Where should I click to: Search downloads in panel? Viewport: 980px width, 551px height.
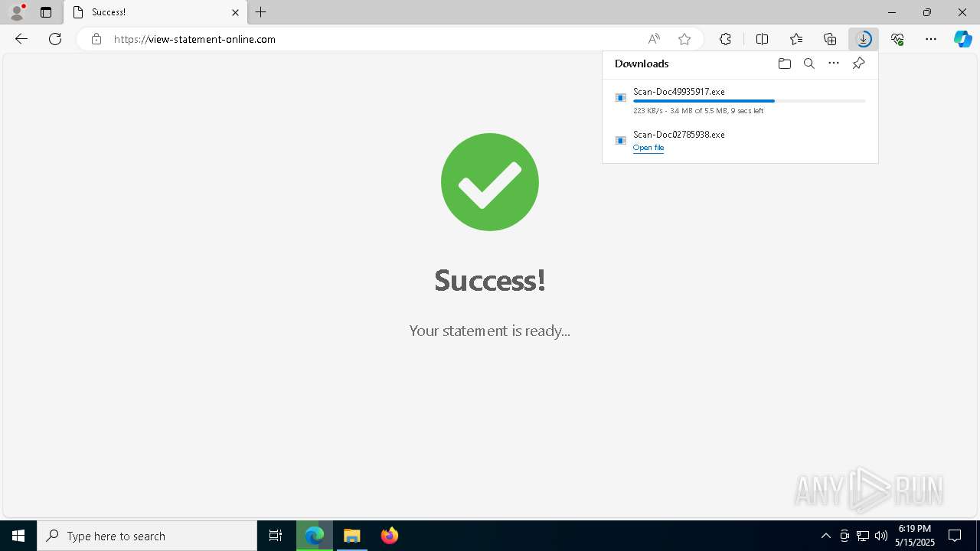(808, 64)
